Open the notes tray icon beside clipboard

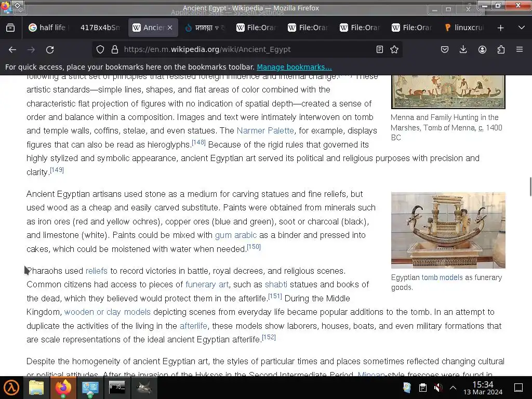(x=407, y=388)
